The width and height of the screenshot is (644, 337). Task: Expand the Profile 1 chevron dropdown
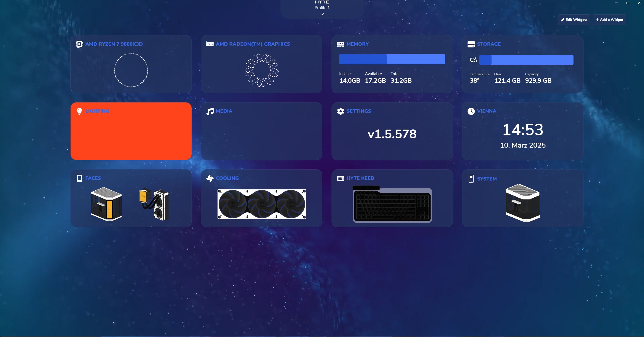coord(322,14)
